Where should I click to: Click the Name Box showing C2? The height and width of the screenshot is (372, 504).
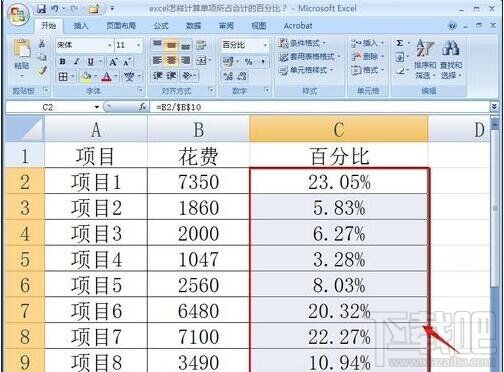click(47, 107)
